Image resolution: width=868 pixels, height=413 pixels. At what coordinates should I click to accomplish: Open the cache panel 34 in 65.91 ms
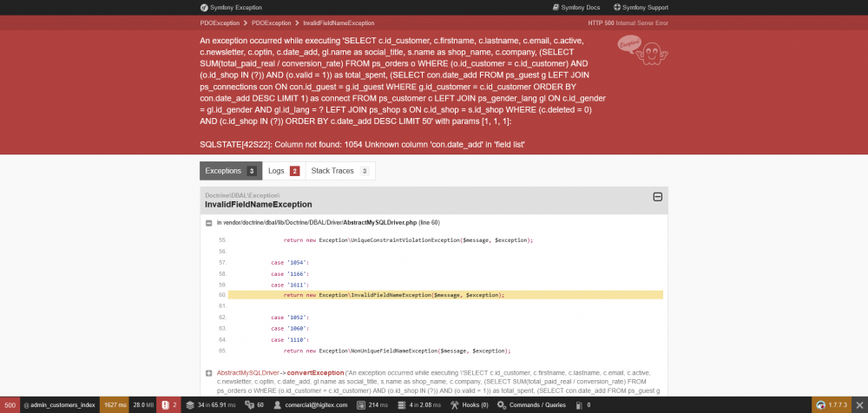click(x=211, y=405)
